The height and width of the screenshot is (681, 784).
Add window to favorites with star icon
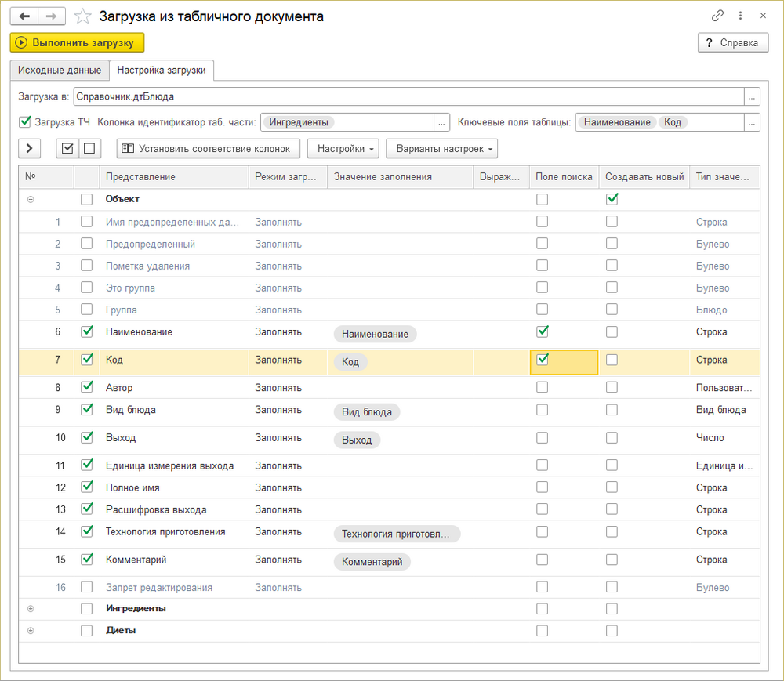coord(82,16)
